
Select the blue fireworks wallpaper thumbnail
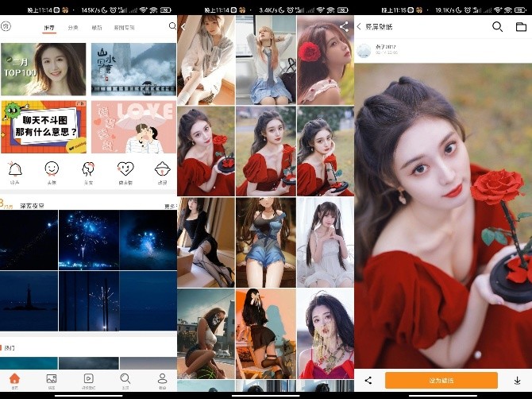coord(88,240)
